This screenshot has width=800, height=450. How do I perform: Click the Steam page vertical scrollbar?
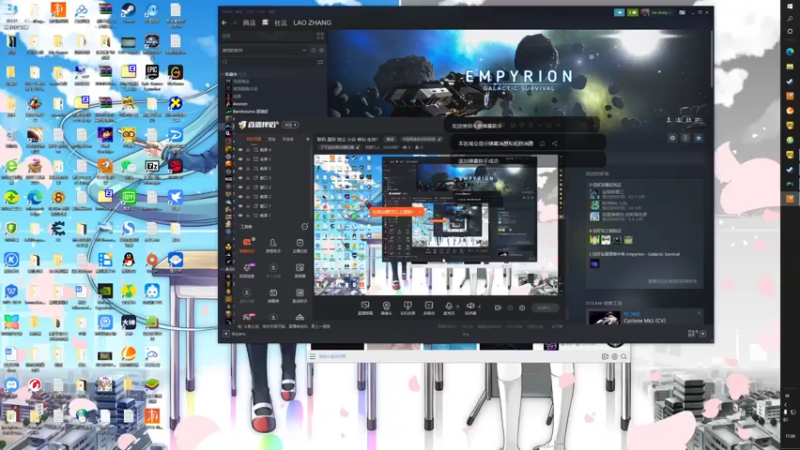[x=711, y=59]
